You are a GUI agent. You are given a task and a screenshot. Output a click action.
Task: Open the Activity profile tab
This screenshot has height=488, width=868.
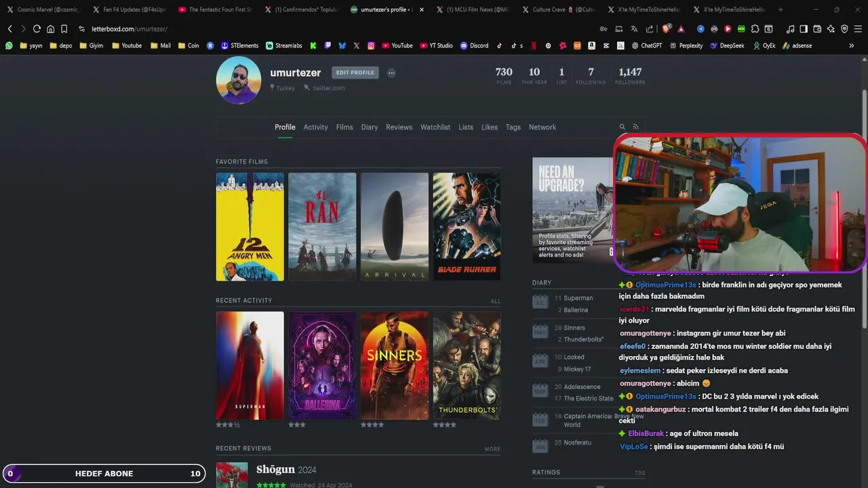pos(315,127)
